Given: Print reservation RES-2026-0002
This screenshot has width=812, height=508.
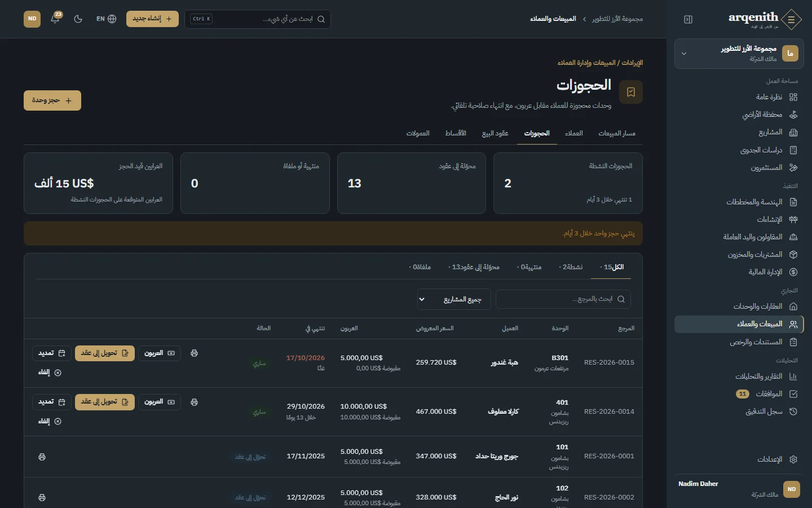Looking at the screenshot, I should (x=42, y=497).
